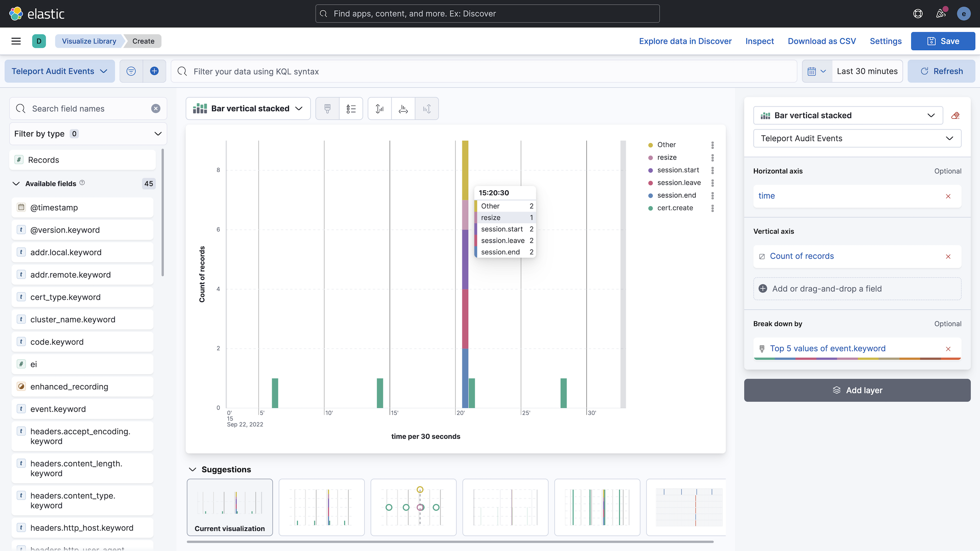Collapse the Available fields section
This screenshot has width=980, height=551.
[x=16, y=183]
